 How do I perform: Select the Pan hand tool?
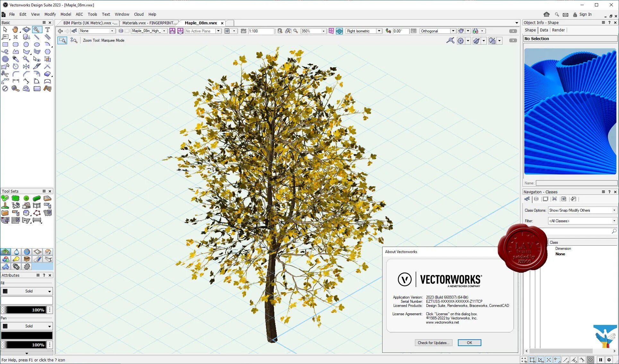point(15,30)
